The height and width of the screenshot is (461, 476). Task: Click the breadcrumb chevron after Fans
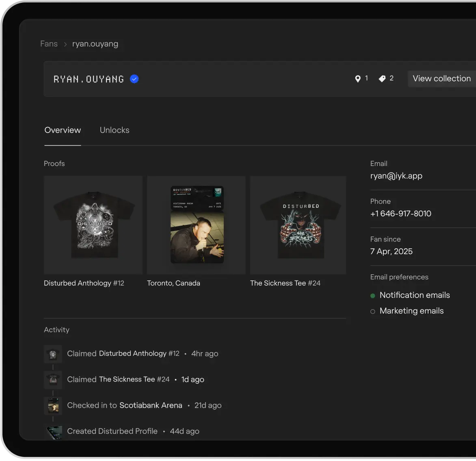click(x=65, y=44)
